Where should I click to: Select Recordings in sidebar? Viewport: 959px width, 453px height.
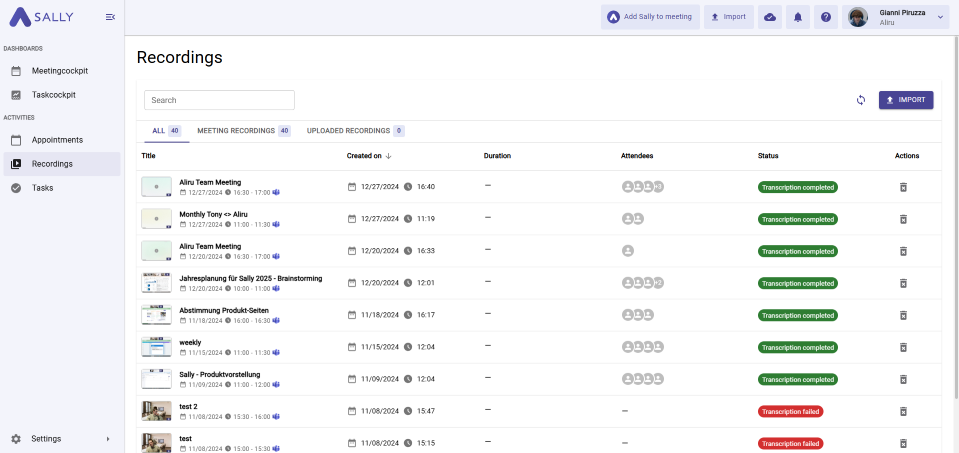(x=62, y=164)
